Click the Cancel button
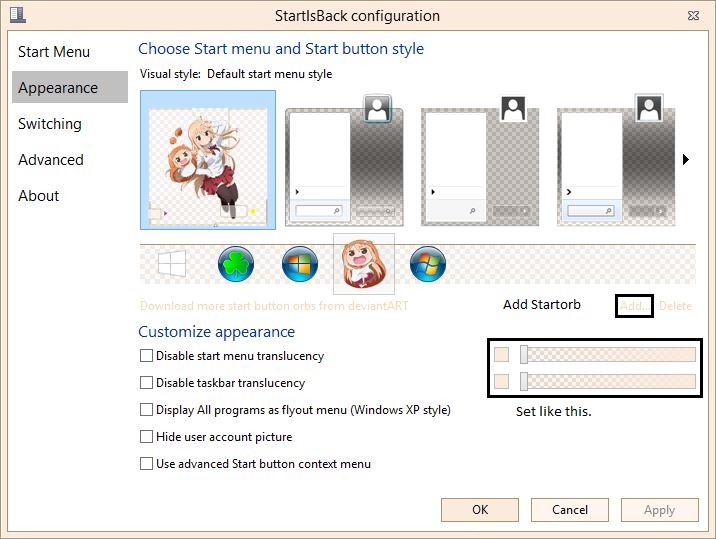This screenshot has height=539, width=716. tap(570, 510)
